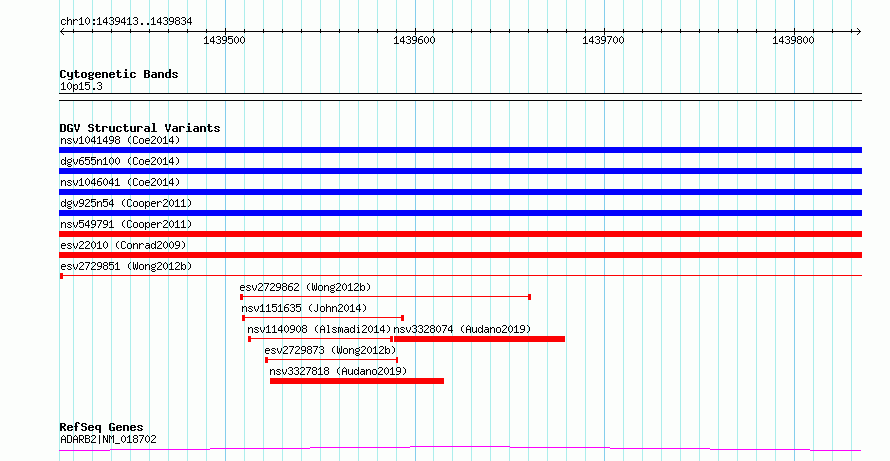This screenshot has height=461, width=890.
Task: Click the red bar under nsv549791
Action: click(460, 234)
